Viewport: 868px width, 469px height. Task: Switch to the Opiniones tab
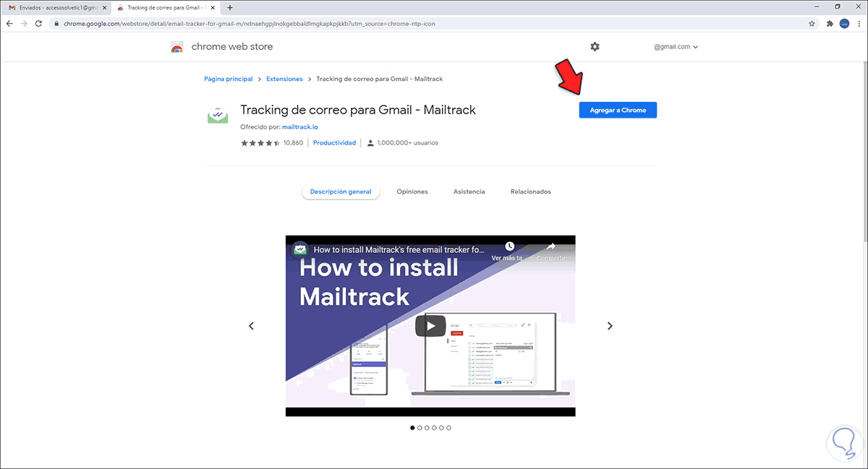412,192
